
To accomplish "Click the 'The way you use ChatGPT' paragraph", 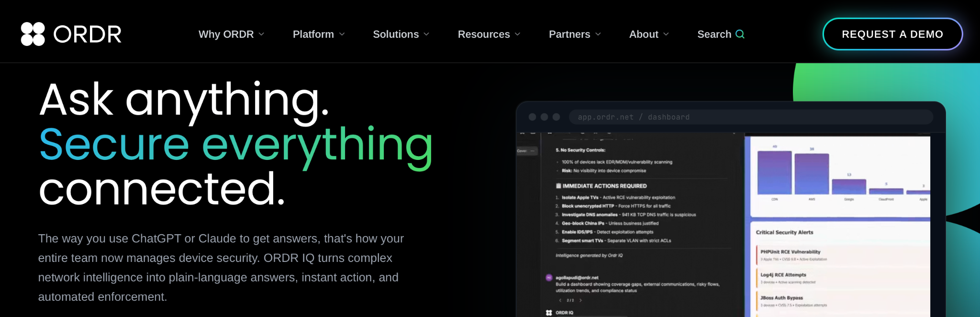I will [x=221, y=268].
